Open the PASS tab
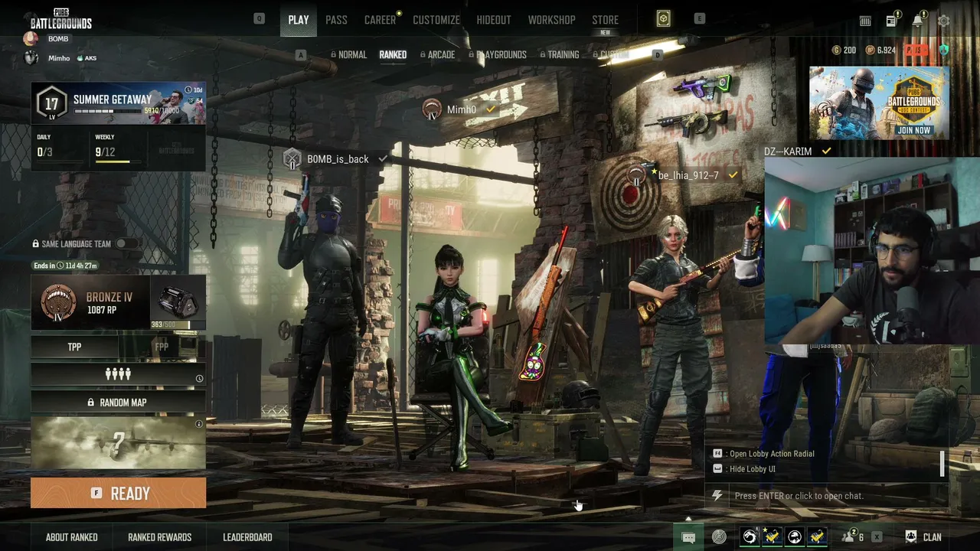980x551 pixels. click(336, 20)
